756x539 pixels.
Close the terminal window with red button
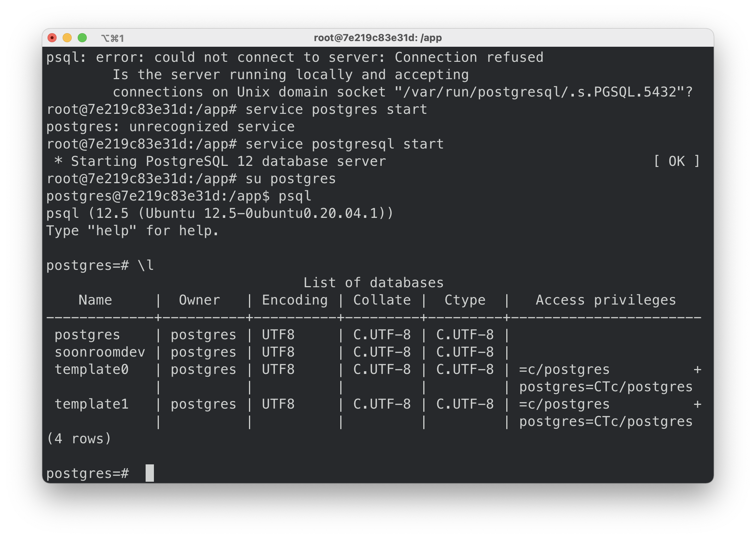click(x=52, y=38)
